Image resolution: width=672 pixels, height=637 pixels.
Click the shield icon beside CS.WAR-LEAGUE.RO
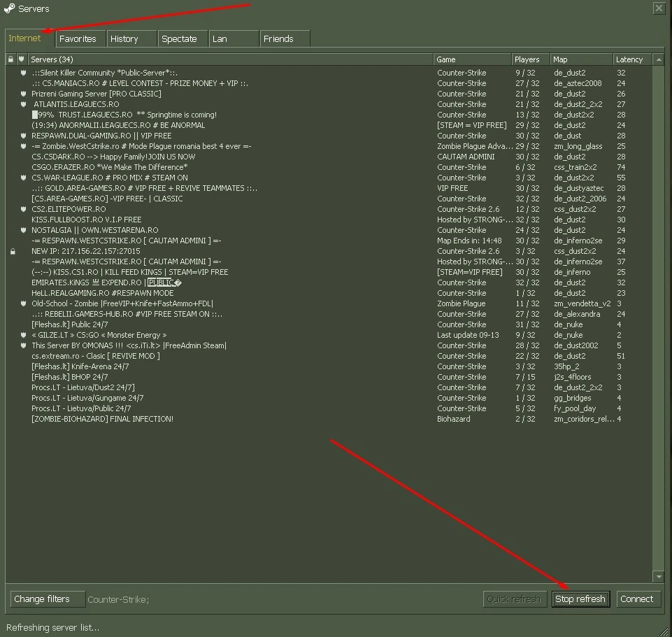pyautogui.click(x=24, y=178)
